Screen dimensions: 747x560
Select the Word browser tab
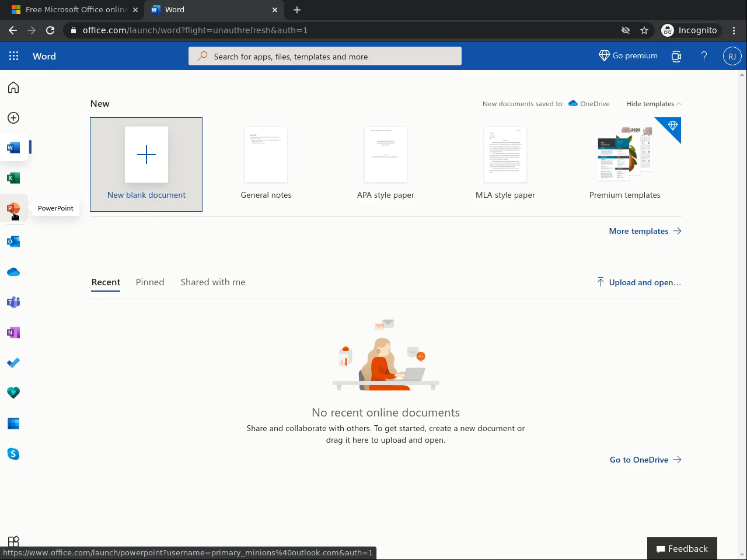coord(215,10)
